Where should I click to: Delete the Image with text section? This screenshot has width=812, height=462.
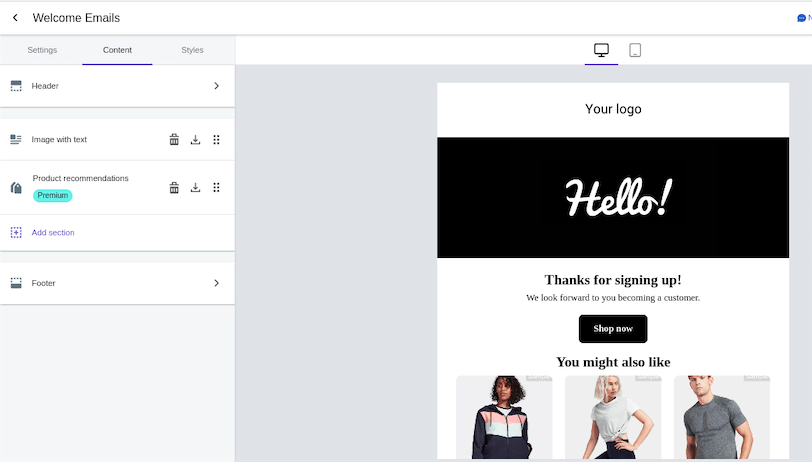coord(174,140)
